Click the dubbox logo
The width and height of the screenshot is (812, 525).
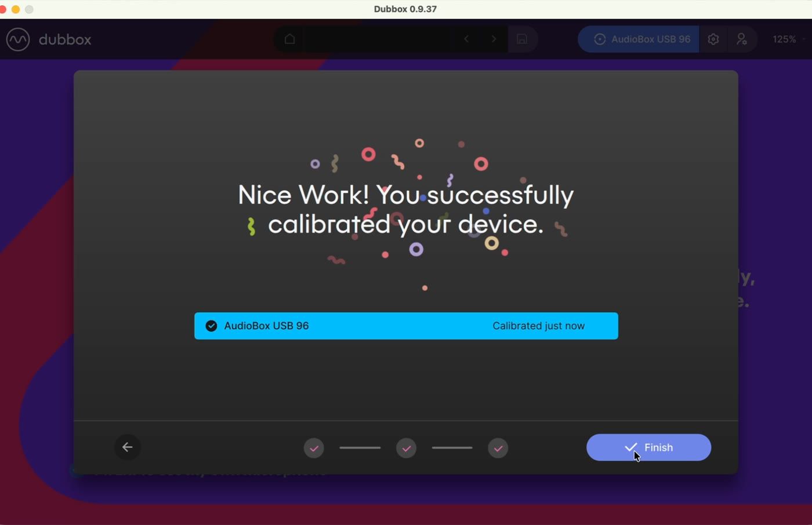point(18,39)
